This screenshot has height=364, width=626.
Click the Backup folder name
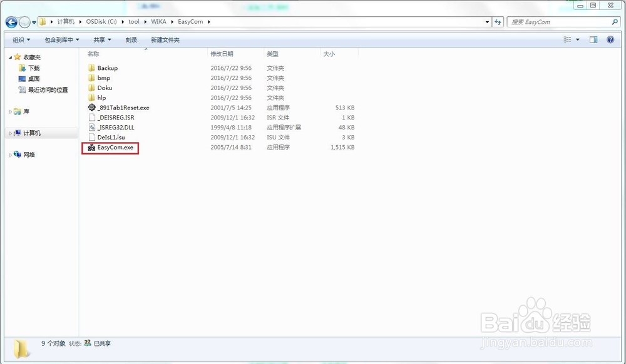108,68
